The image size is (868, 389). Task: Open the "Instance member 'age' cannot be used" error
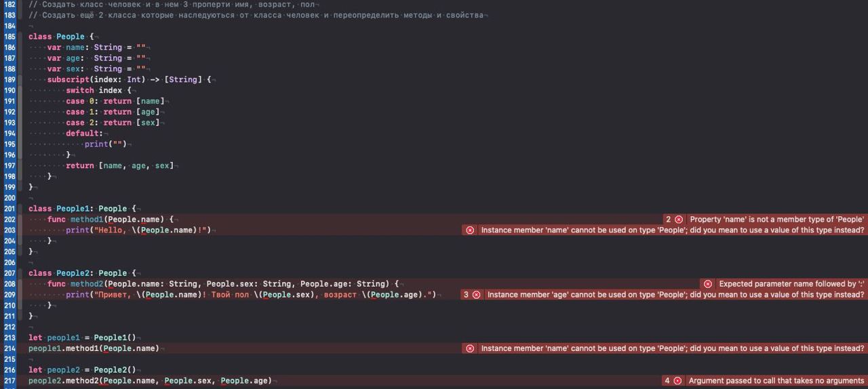[x=676, y=295]
